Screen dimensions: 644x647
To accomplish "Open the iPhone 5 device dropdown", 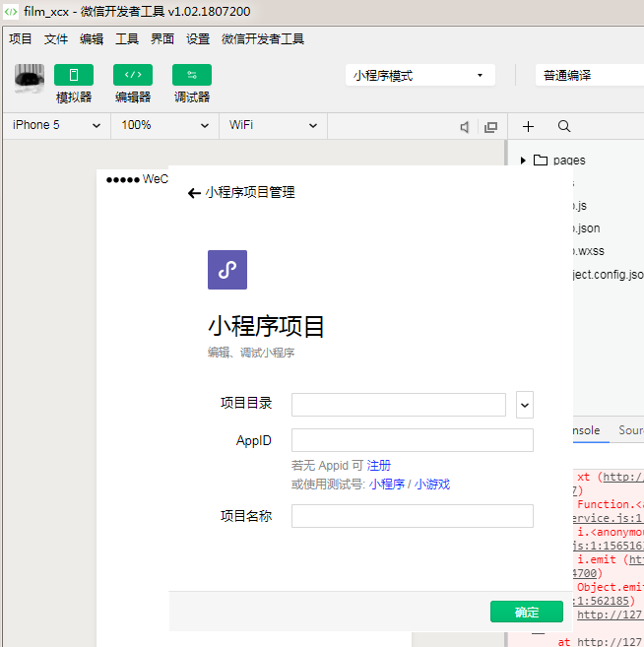I will (x=56, y=125).
